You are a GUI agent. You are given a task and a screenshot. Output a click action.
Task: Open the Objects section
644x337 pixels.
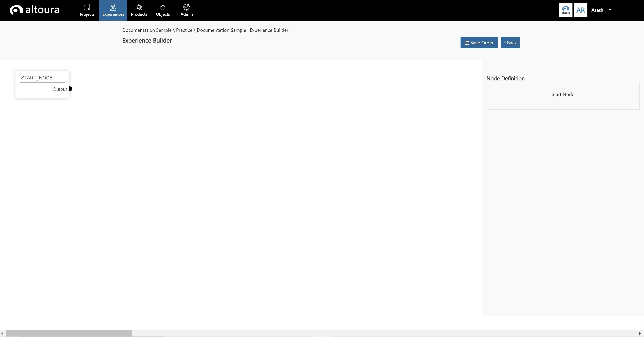(x=163, y=10)
